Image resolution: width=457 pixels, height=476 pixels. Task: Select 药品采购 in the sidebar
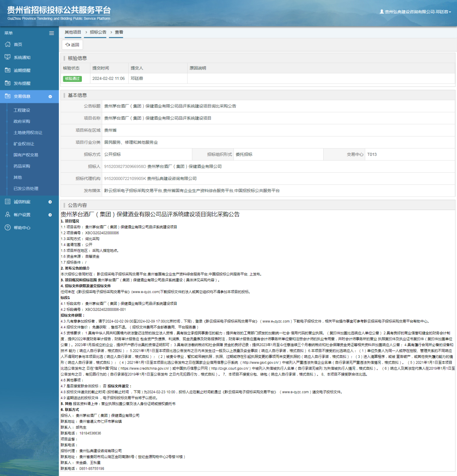click(x=22, y=166)
